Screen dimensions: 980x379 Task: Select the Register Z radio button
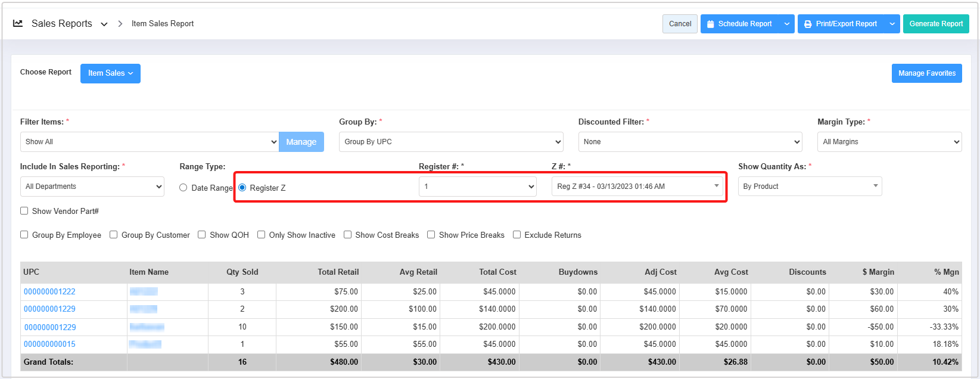(x=242, y=188)
